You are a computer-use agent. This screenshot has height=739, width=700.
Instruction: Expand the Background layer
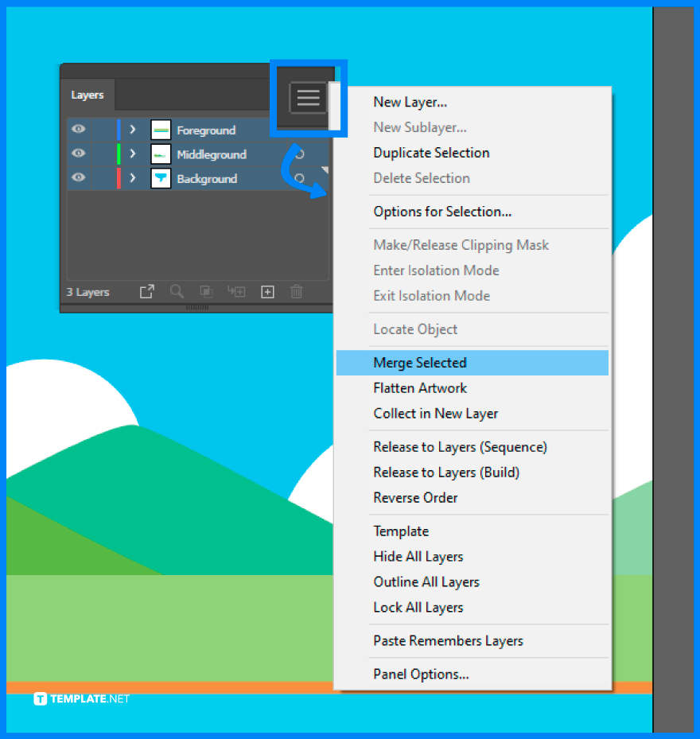click(x=132, y=178)
